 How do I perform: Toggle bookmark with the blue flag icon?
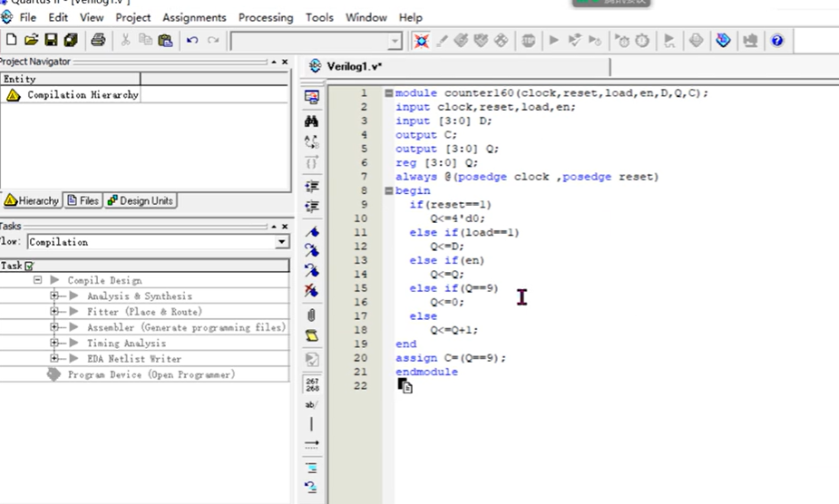[x=311, y=232]
